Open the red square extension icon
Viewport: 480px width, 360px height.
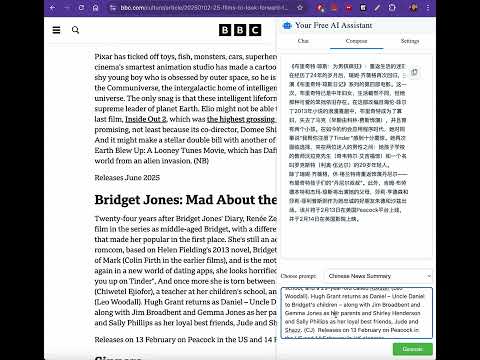click(x=349, y=8)
